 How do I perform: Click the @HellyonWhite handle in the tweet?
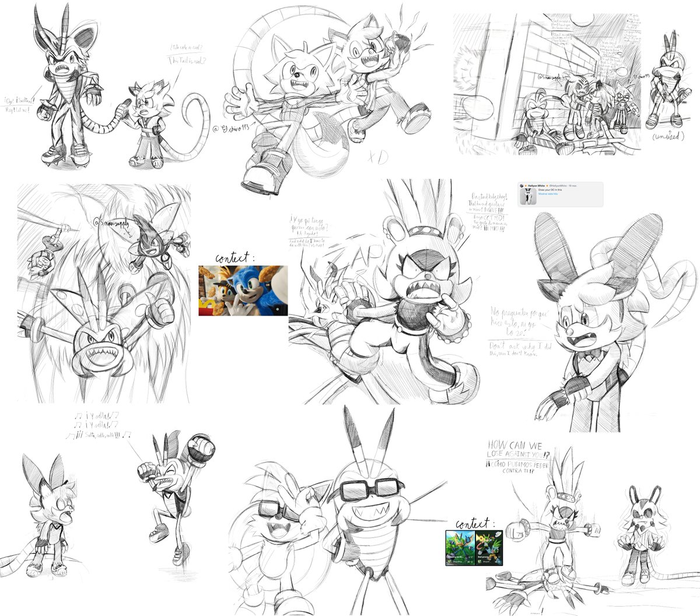coord(558,185)
